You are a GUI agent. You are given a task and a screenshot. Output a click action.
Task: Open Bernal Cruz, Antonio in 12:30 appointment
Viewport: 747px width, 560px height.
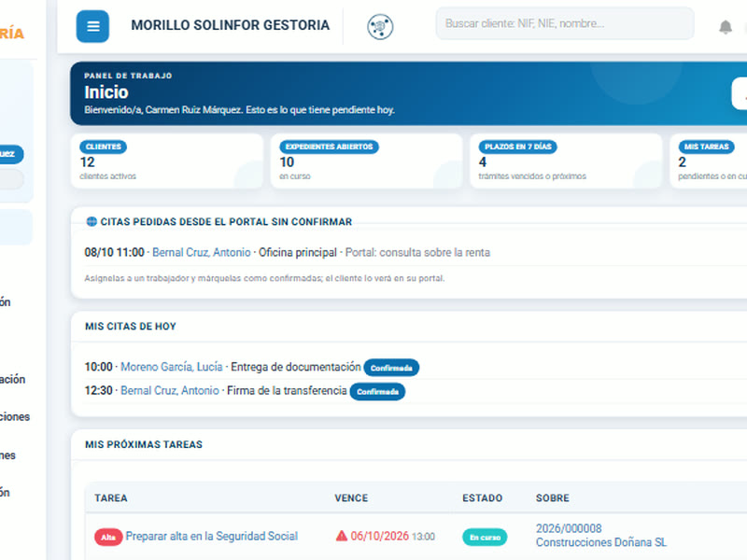(170, 390)
